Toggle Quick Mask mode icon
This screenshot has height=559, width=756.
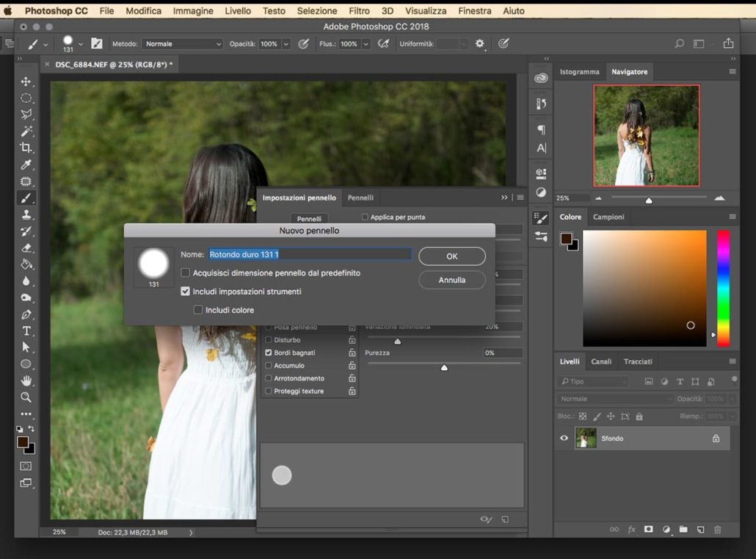coord(26,466)
